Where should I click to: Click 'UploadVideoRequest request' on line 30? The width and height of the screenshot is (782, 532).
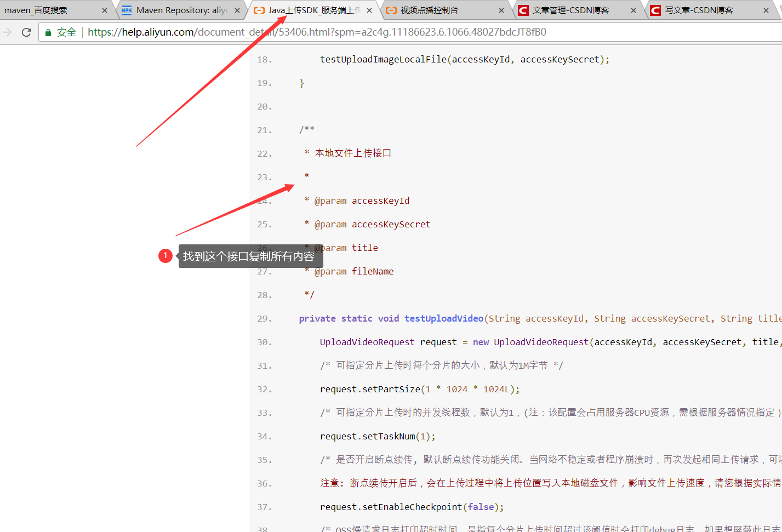tap(389, 342)
